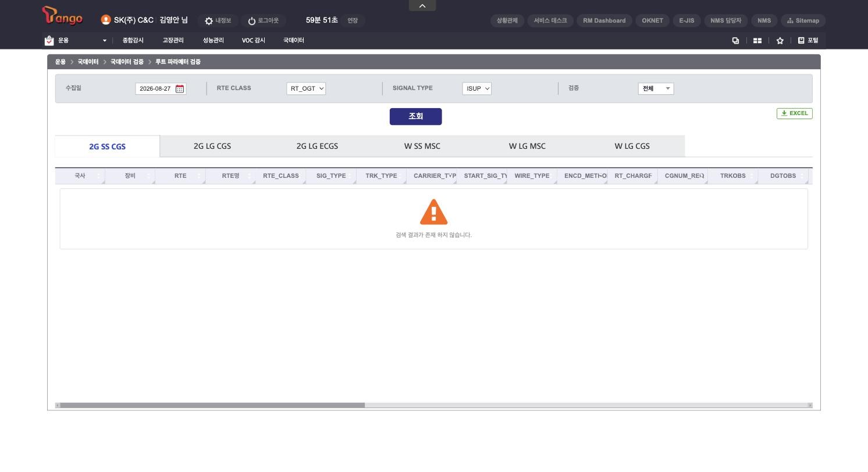Switch to 2G LG ECGS tab
868x472 pixels.
(317, 146)
